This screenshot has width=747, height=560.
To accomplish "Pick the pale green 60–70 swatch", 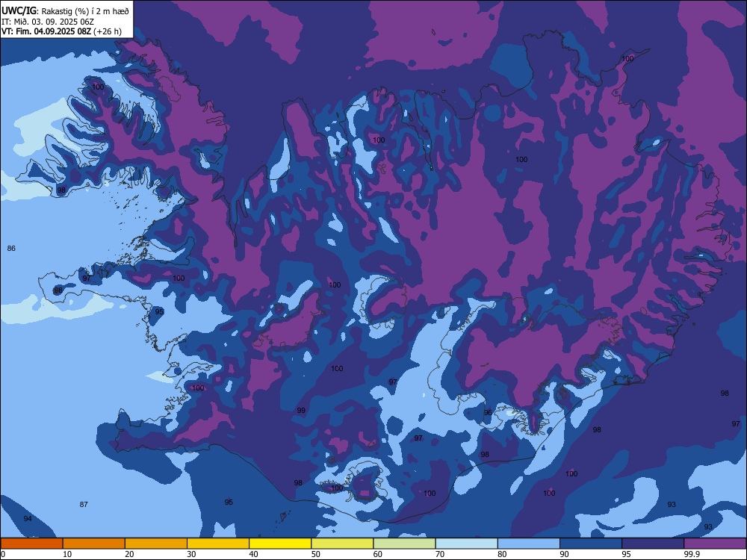I will coord(404,544).
